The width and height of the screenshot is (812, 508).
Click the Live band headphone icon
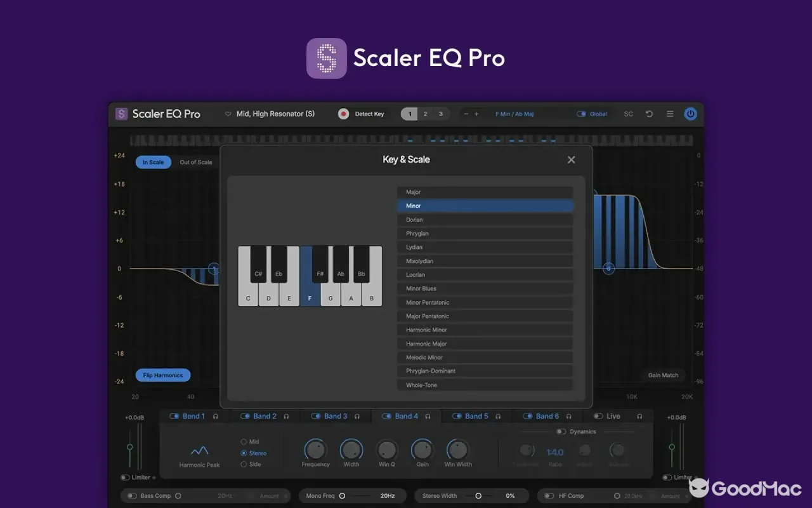pyautogui.click(x=639, y=417)
